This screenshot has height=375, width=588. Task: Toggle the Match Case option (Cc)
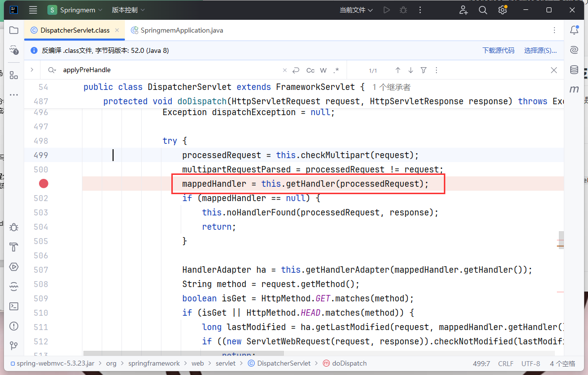coord(311,70)
